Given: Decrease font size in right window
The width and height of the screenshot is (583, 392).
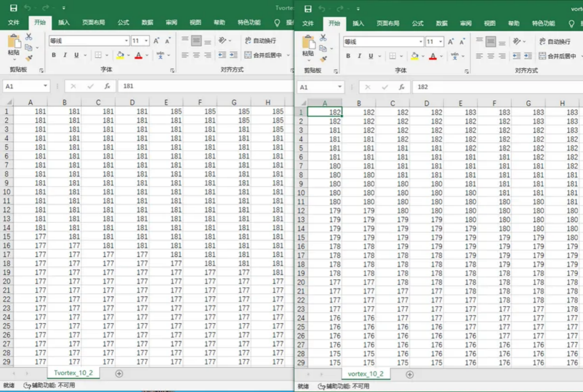Looking at the screenshot, I should [x=462, y=42].
